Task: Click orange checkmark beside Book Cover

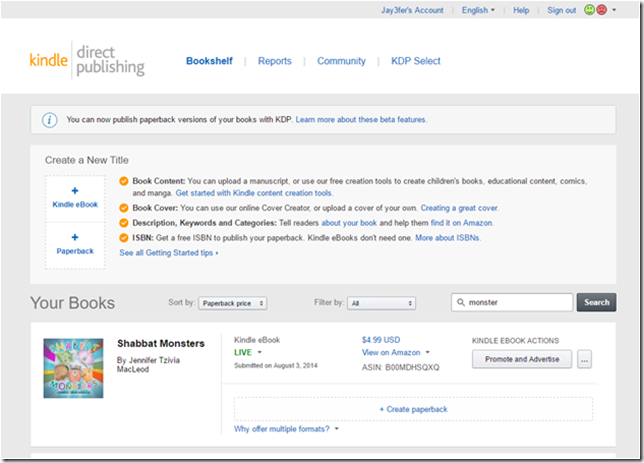Action: pyautogui.click(x=124, y=208)
